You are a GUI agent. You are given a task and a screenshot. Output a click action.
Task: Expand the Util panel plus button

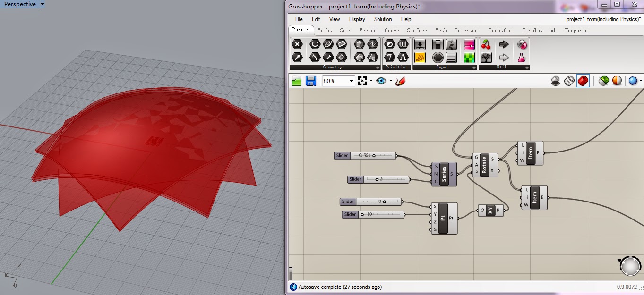click(x=527, y=67)
